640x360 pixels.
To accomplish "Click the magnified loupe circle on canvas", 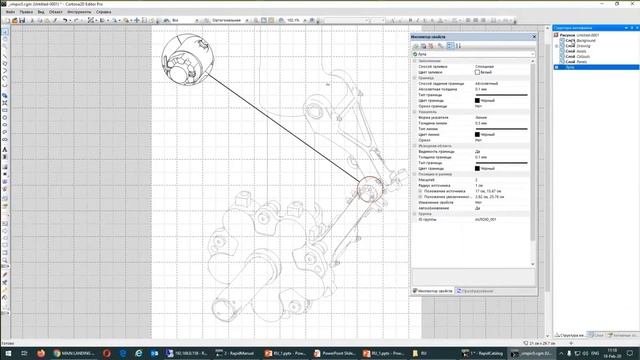I will pyautogui.click(x=187, y=60).
